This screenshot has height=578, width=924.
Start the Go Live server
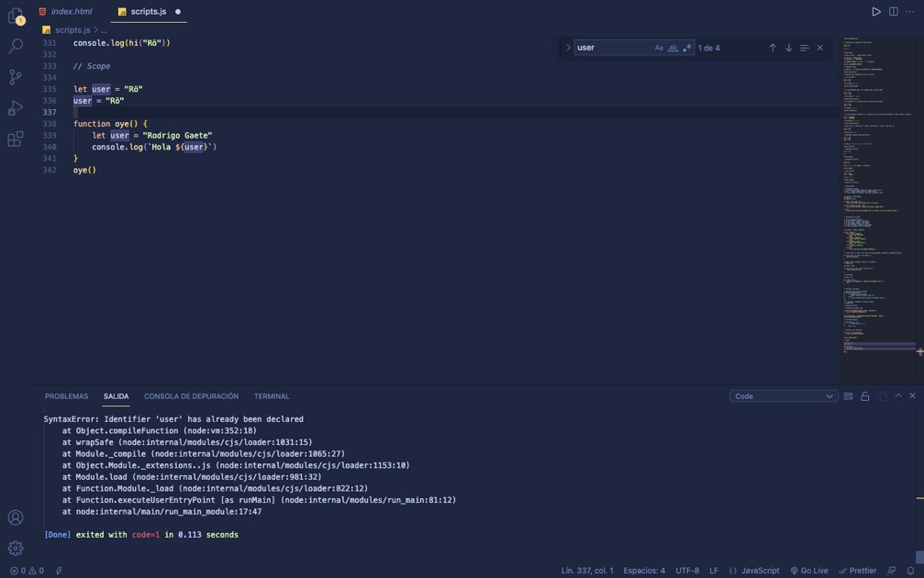click(x=809, y=571)
